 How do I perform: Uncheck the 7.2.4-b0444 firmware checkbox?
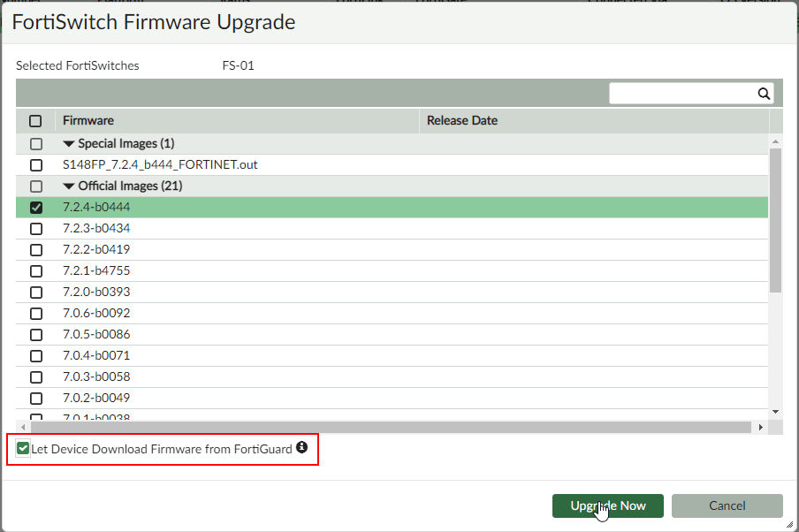tap(35, 208)
